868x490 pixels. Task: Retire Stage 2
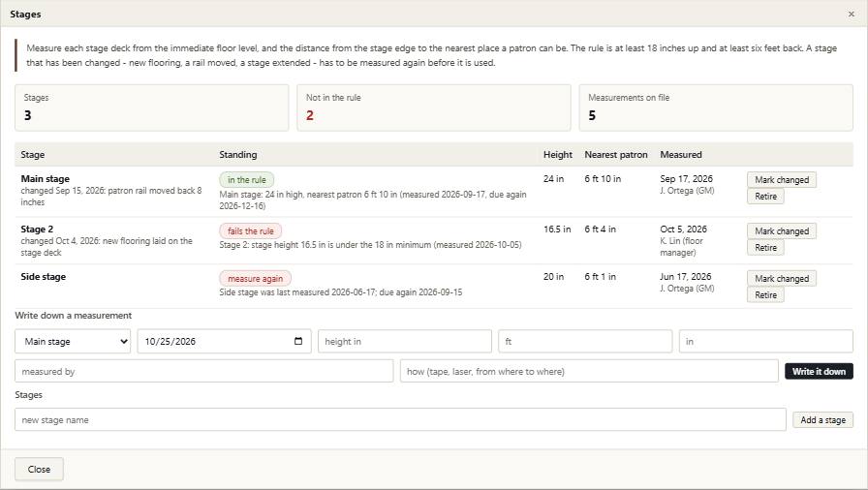765,248
